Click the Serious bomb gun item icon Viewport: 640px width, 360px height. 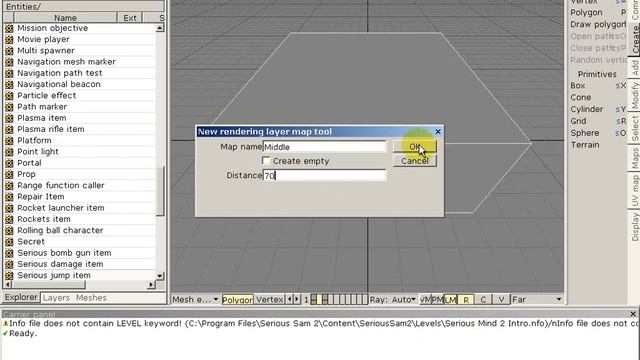point(9,253)
